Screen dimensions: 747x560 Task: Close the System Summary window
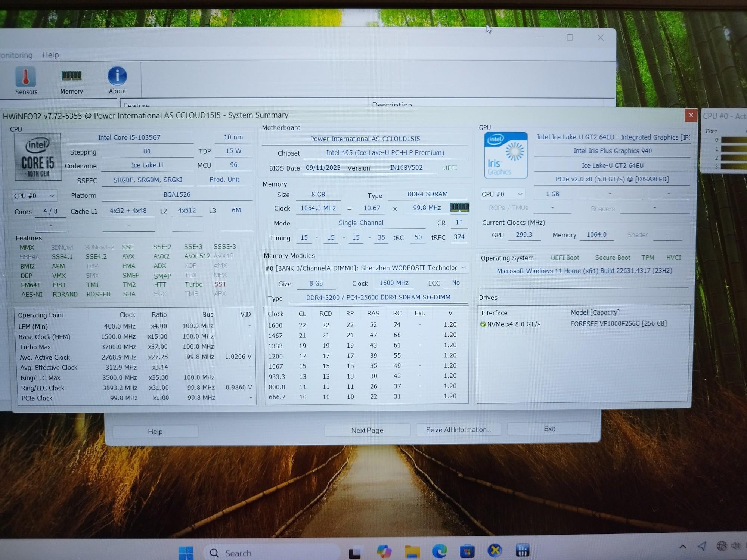pos(691,115)
